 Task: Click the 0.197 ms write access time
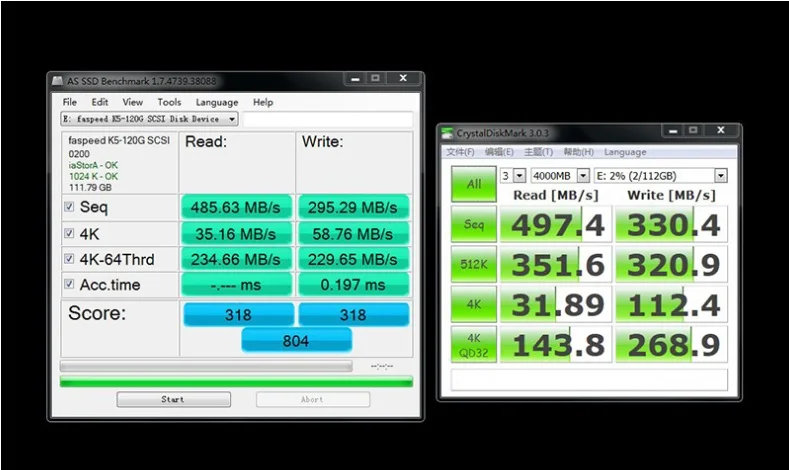pos(353,285)
